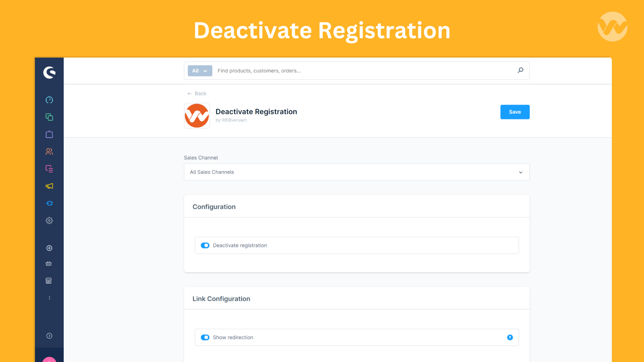Open Marketing via the megaphone icon
644x362 pixels.
click(49, 186)
